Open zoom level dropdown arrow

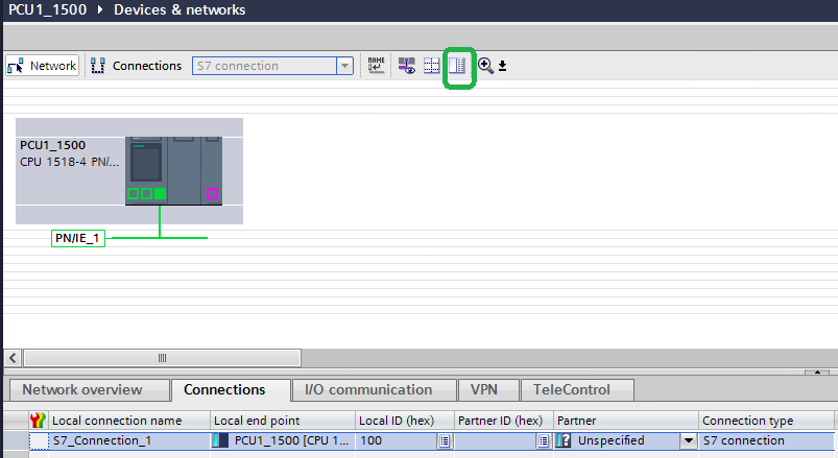pos(502,66)
